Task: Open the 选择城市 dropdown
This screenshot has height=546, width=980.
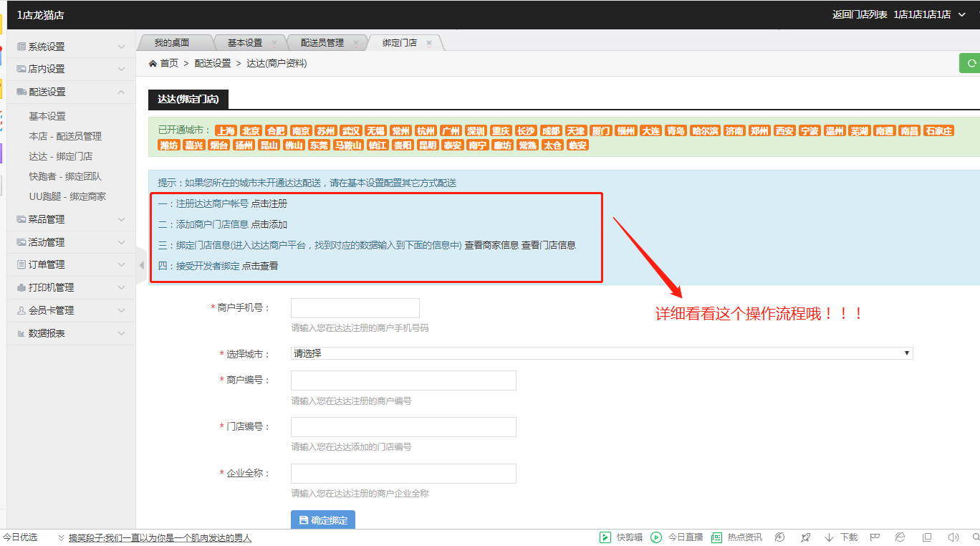Action: click(x=602, y=353)
